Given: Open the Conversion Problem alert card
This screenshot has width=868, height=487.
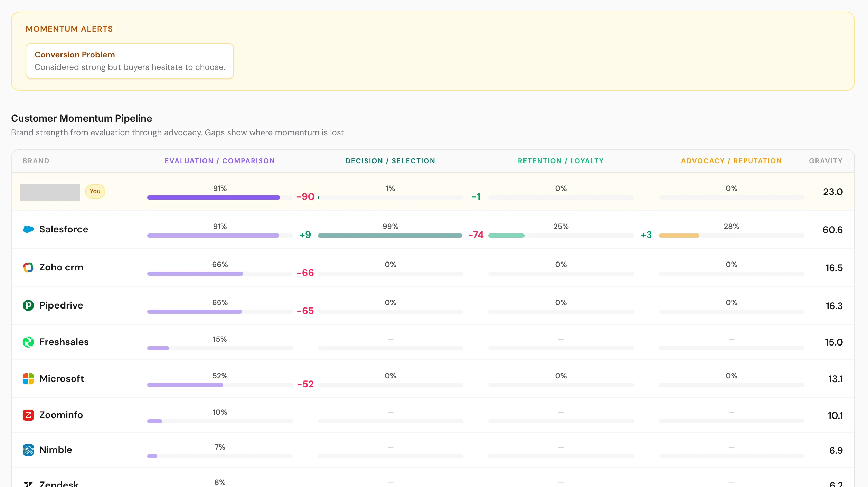Looking at the screenshot, I should 130,61.
